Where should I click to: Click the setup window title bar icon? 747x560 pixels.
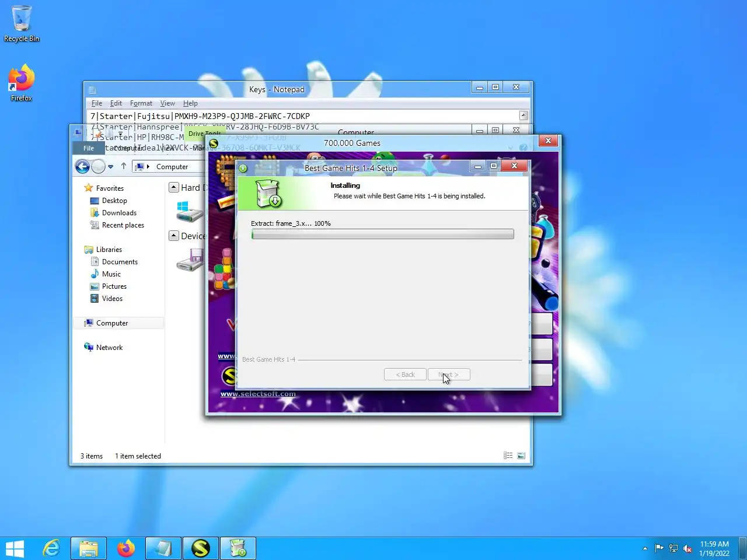[x=243, y=168]
